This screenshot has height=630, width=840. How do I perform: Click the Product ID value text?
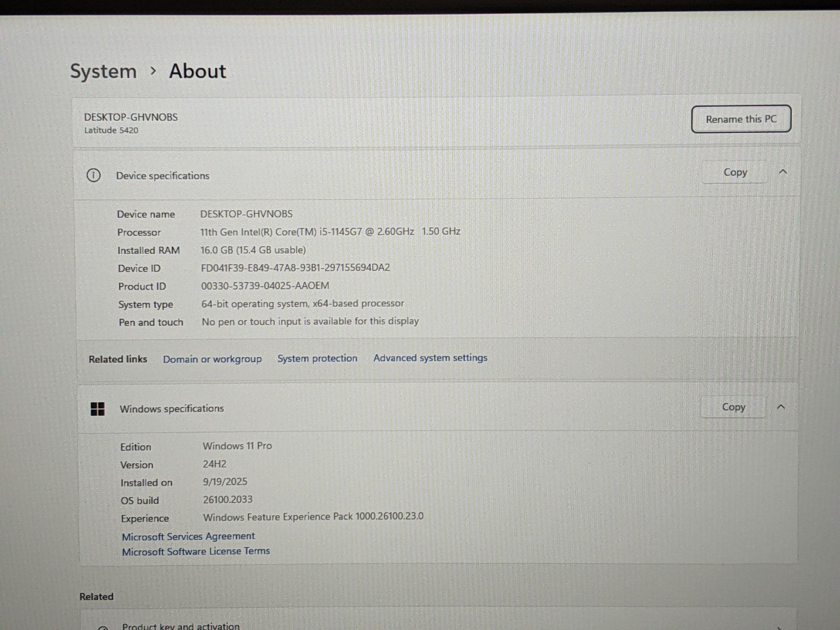pyautogui.click(x=265, y=286)
